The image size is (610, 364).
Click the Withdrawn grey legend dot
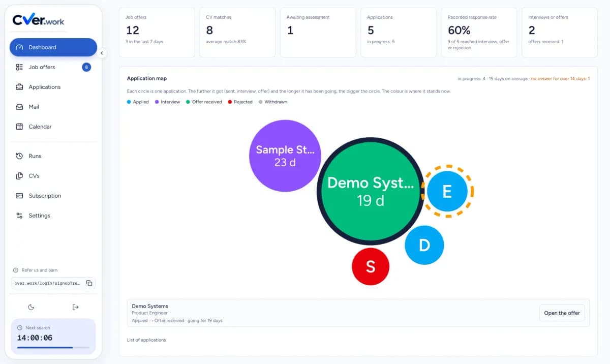click(x=261, y=102)
